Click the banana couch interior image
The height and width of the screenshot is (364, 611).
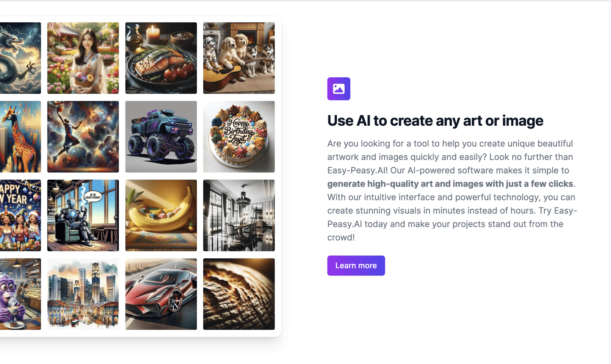[160, 215]
